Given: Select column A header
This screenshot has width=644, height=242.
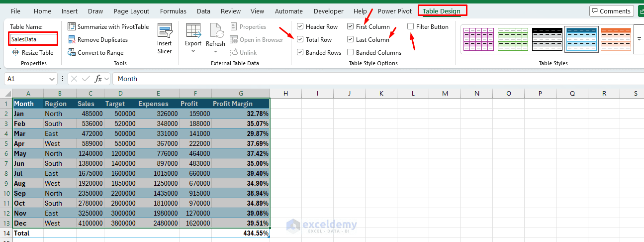Looking at the screenshot, I should click(28, 94).
